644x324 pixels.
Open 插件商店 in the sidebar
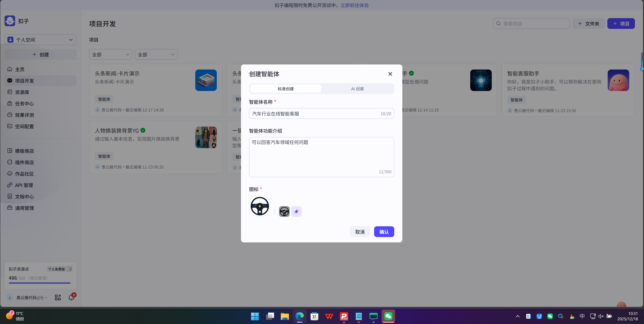tap(24, 162)
